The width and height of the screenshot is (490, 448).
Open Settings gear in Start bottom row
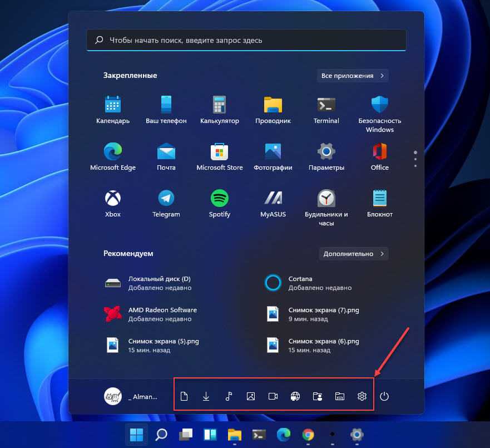point(362,396)
